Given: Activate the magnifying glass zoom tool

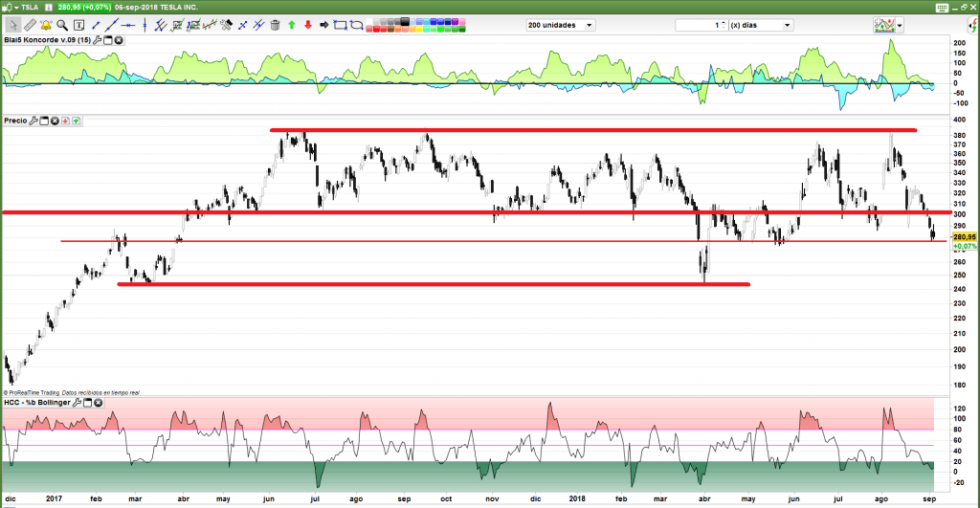Looking at the screenshot, I should 62,25.
